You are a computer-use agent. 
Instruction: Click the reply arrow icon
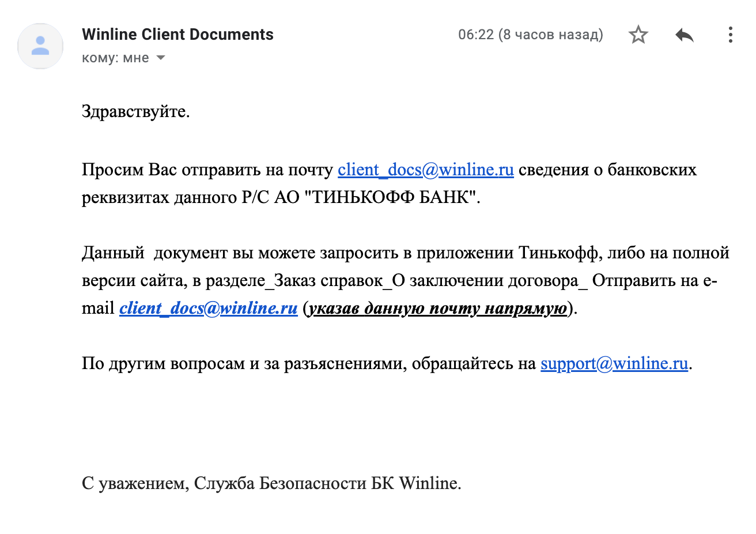click(684, 35)
